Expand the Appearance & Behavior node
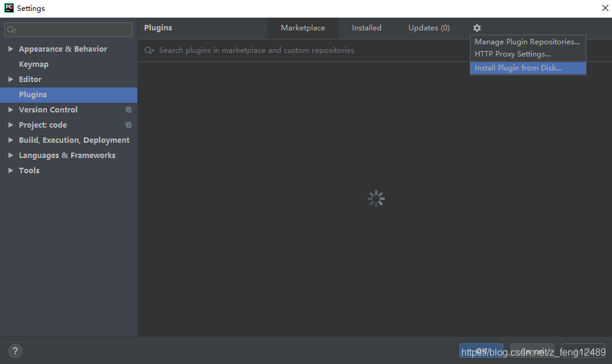The width and height of the screenshot is (612, 364). coord(10,49)
